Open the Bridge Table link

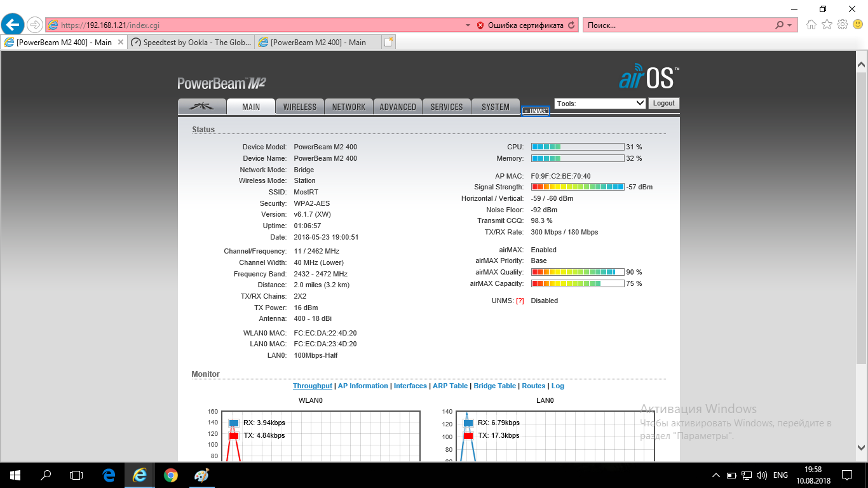tap(495, 386)
